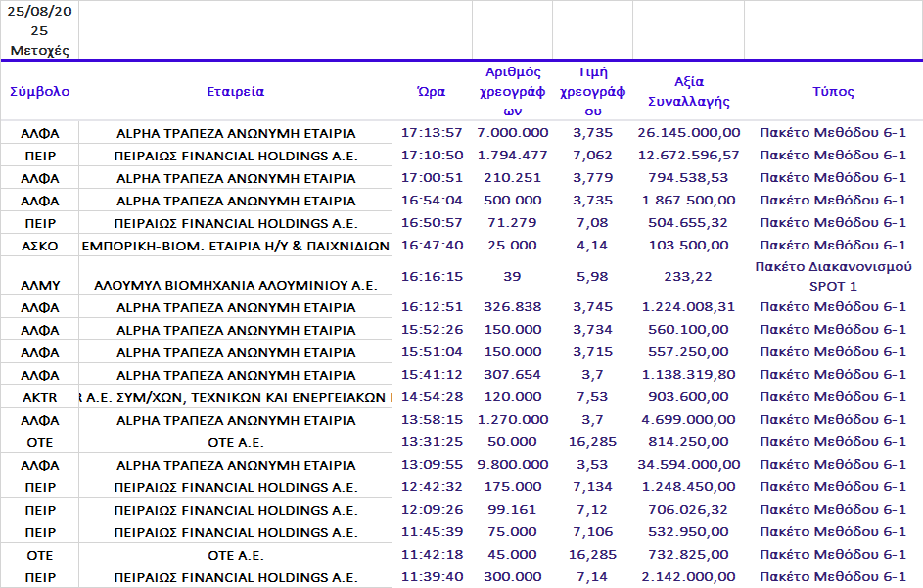The image size is (923, 588).
Task: Click the Τιμή χρεογράφου column header
Action: click(592, 91)
